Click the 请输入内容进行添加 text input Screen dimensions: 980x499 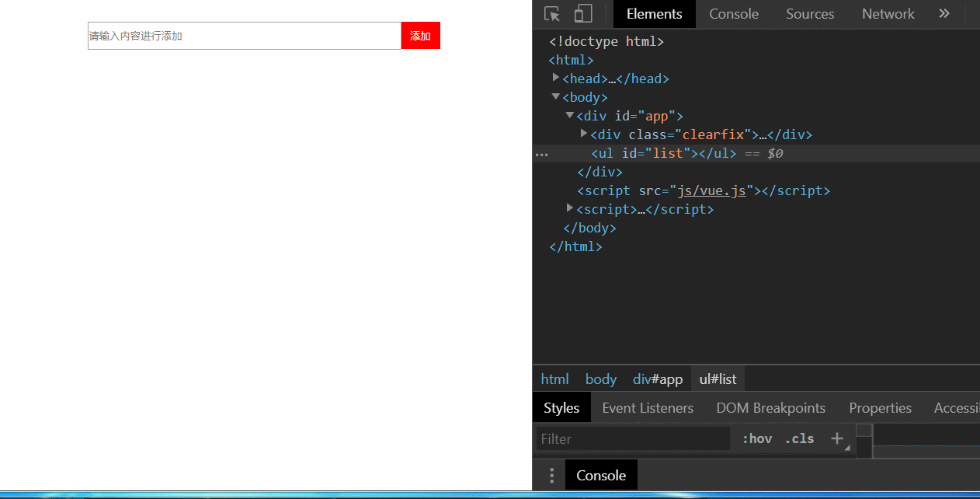[x=245, y=36]
